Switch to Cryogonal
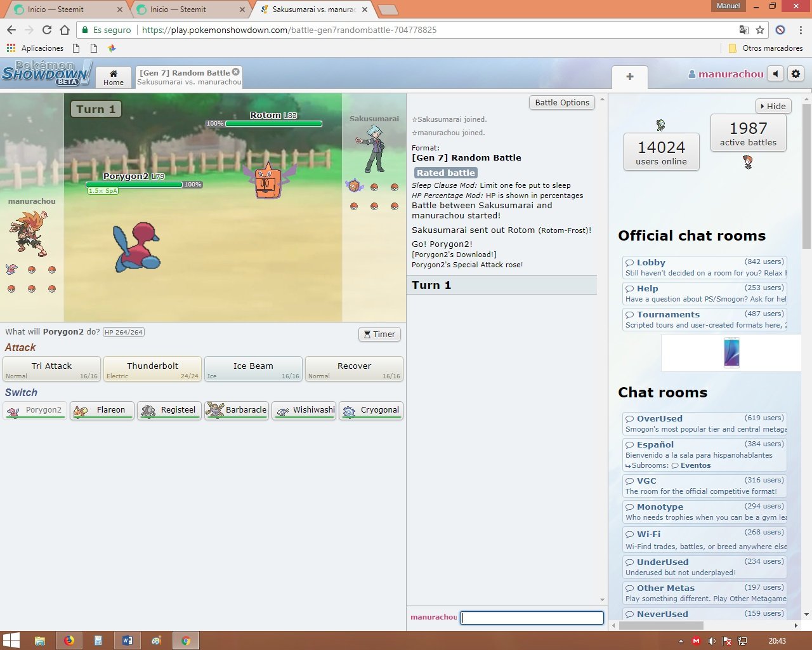The height and width of the screenshot is (650, 812). (371, 410)
